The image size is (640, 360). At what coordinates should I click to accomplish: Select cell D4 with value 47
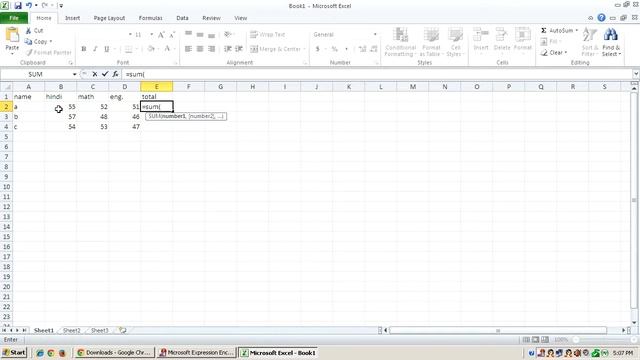(x=124, y=127)
